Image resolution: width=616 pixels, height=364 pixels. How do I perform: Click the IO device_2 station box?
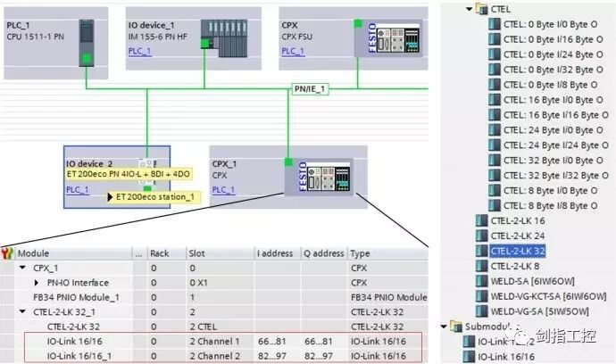(x=117, y=177)
